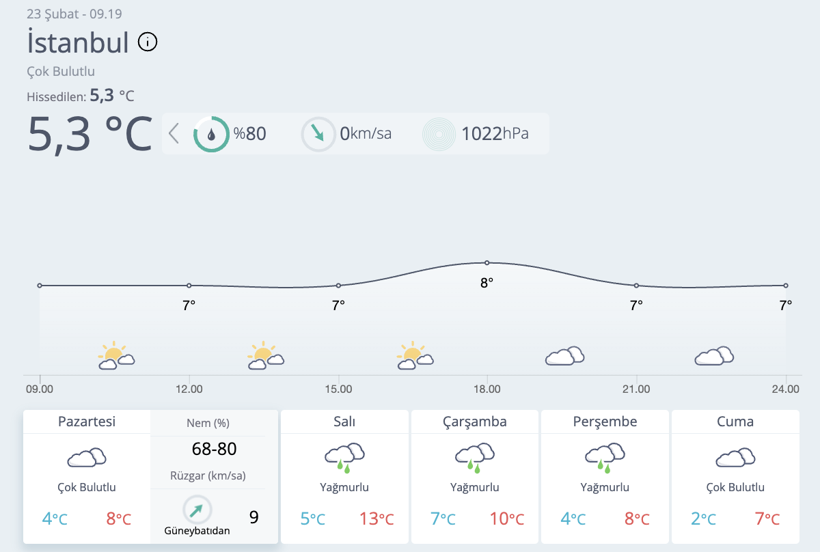Click the cloud icon under Cuma

[x=735, y=457]
